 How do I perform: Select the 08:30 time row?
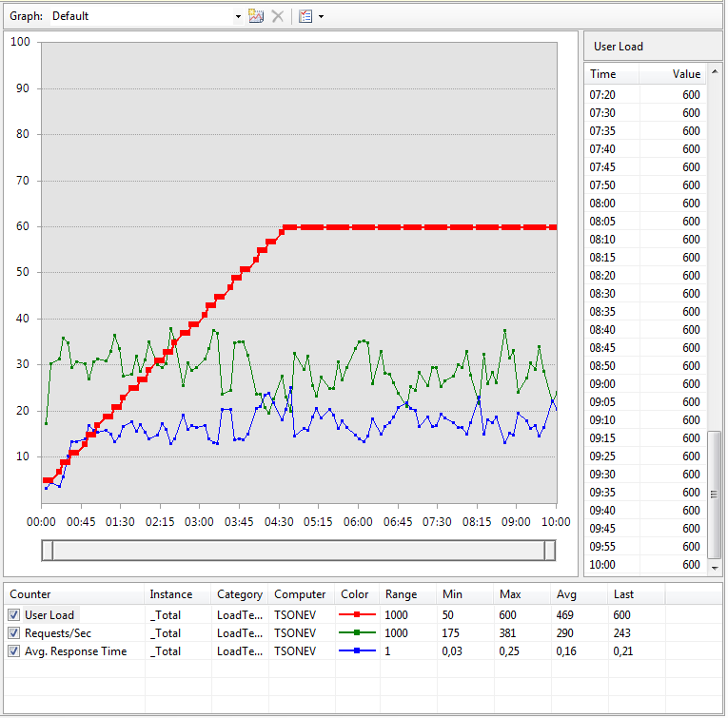[645, 294]
